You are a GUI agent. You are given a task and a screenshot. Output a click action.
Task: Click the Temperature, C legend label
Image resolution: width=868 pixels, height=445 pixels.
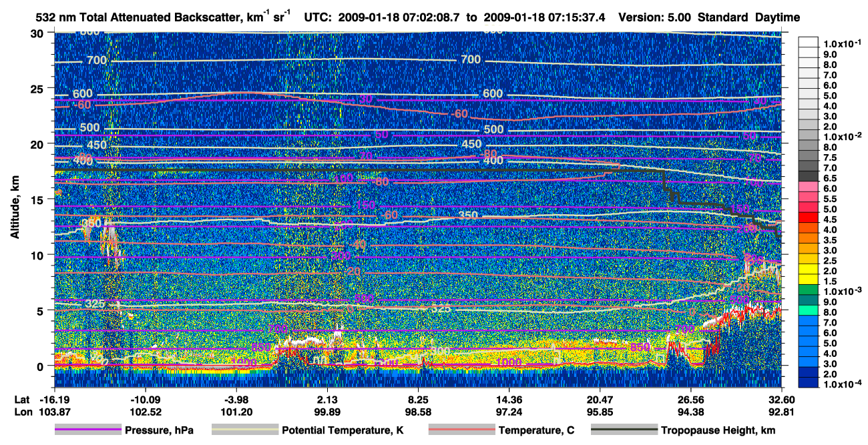(537, 431)
